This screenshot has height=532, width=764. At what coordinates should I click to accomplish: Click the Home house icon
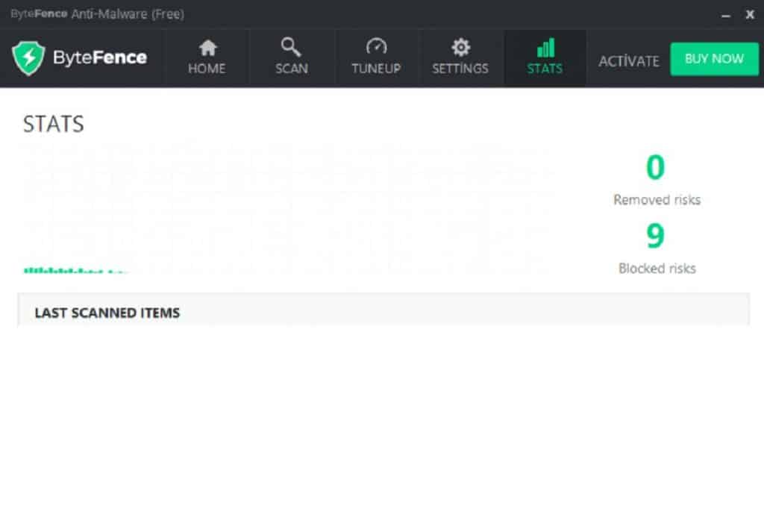(207, 48)
